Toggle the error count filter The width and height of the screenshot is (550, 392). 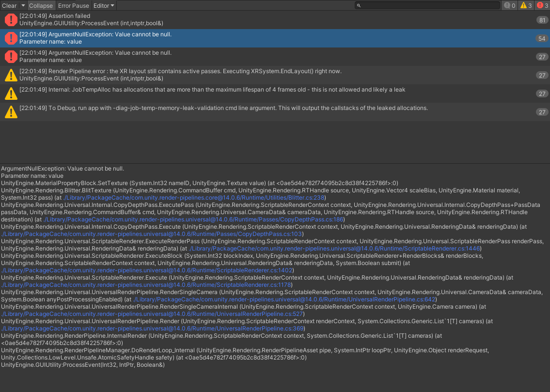coord(542,6)
